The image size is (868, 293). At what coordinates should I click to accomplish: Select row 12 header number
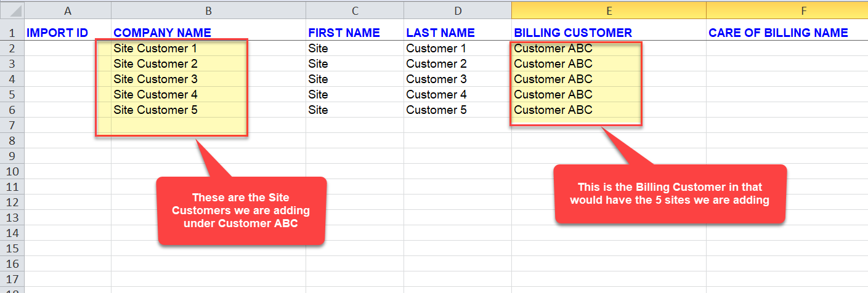point(12,203)
